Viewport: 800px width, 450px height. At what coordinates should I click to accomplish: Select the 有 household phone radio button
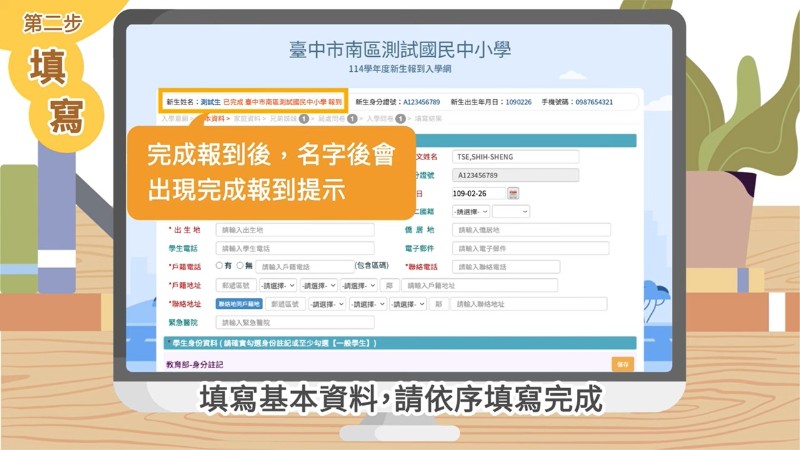click(219, 266)
